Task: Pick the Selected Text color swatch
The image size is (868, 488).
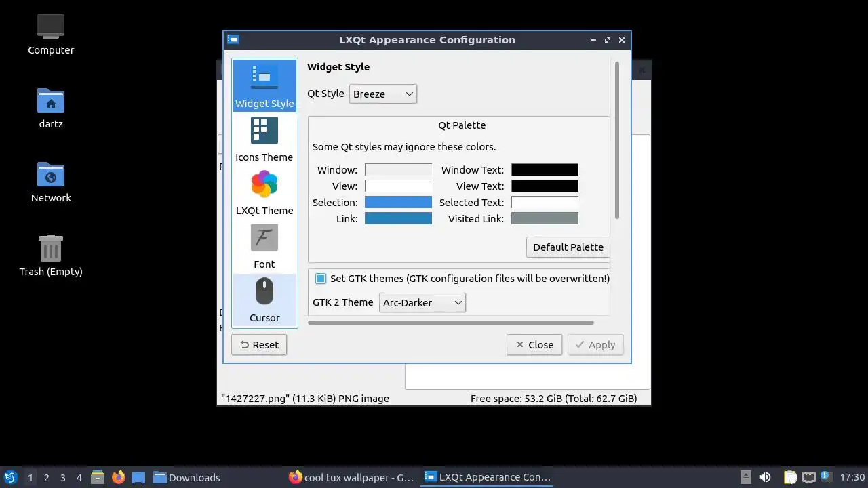Action: tap(545, 203)
